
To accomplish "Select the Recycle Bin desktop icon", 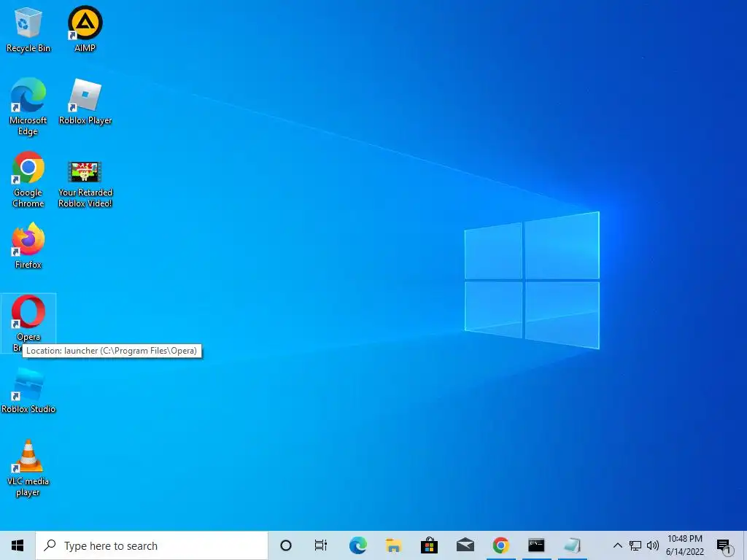I will coord(28,29).
